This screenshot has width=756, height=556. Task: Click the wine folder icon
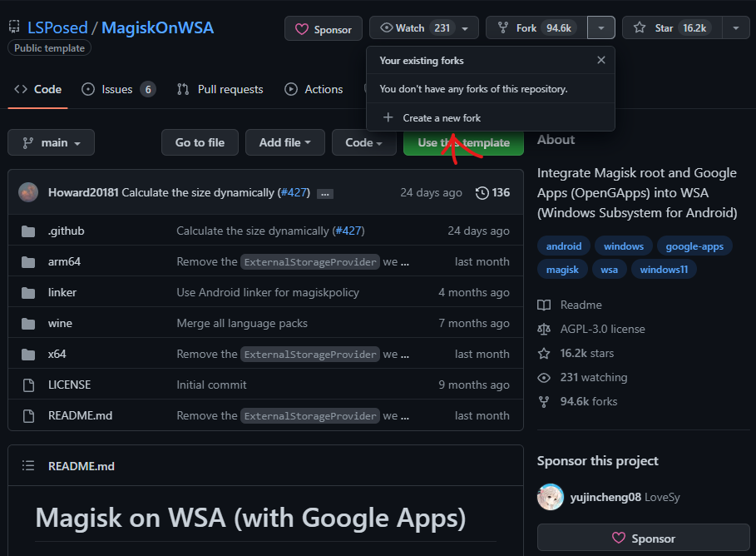(28, 324)
